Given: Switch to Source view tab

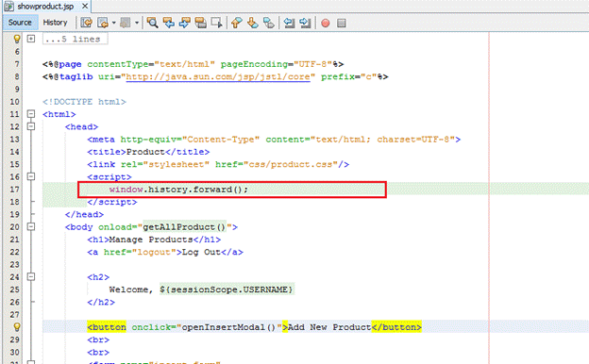Looking at the screenshot, I should coord(20,23).
